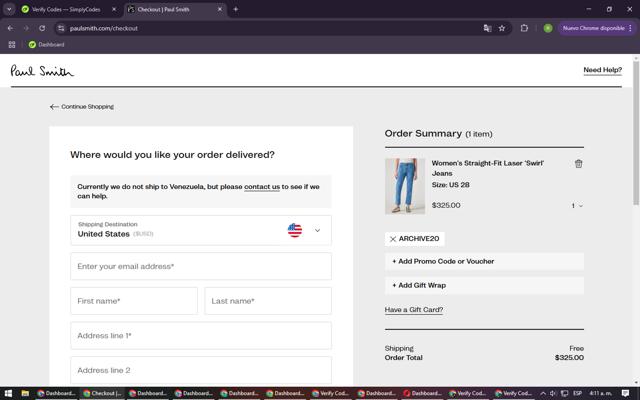
Task: Open a new browser tab
Action: (x=236, y=9)
